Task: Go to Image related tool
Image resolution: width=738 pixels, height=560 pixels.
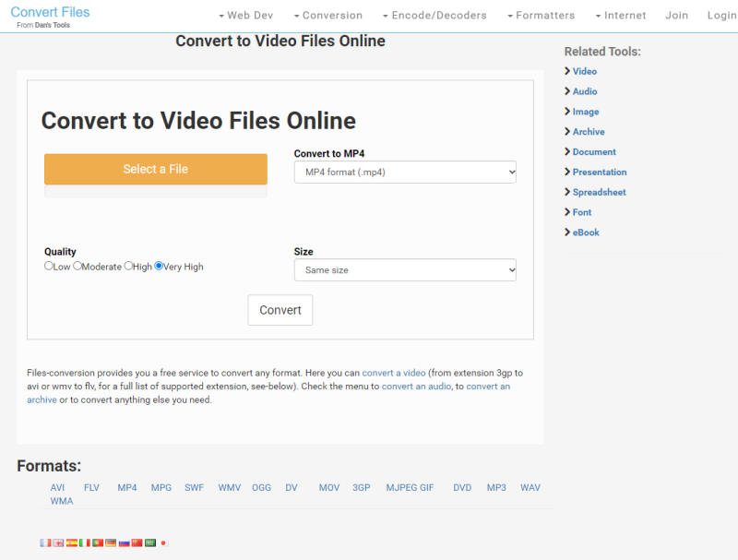Action: (586, 112)
